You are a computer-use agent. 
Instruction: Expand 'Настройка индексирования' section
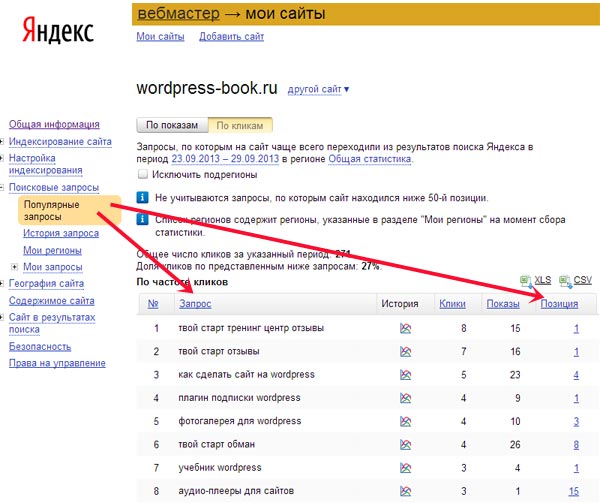[2, 158]
